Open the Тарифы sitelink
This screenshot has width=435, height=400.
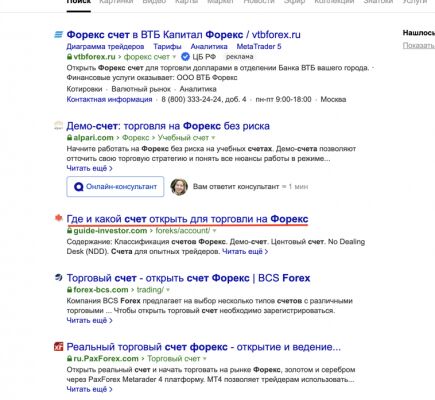[x=167, y=47]
